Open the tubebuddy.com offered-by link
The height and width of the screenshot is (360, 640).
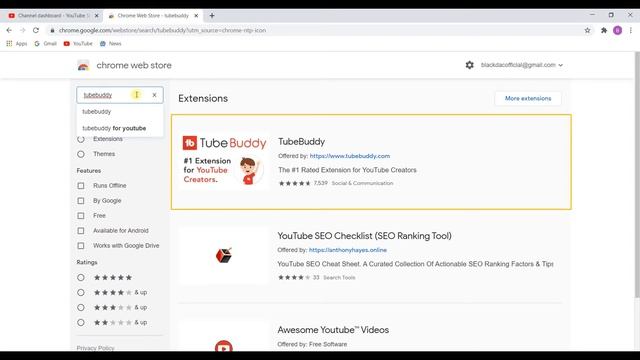350,156
